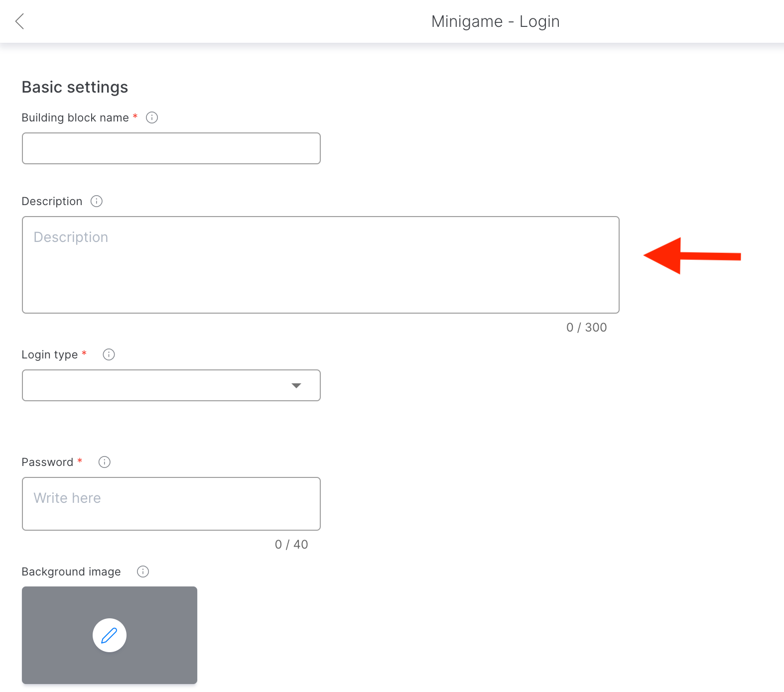Open info tooltip for Building block name
The height and width of the screenshot is (692, 784).
(152, 117)
